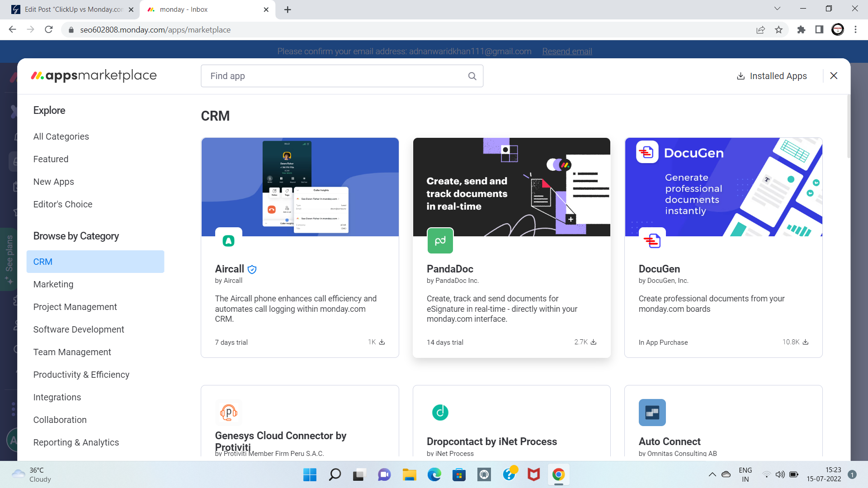Open the tab search dropdown in Chrome
This screenshot has width=868, height=488.
click(x=777, y=9)
